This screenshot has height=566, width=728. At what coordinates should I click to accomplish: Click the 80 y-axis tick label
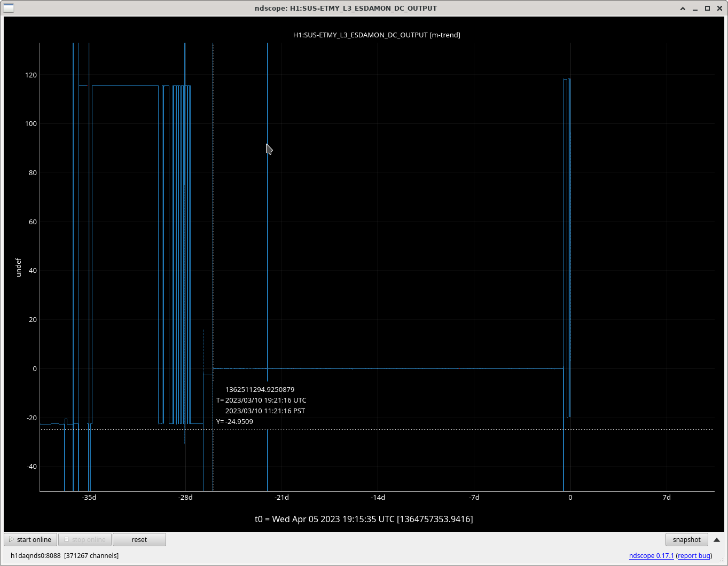click(33, 172)
